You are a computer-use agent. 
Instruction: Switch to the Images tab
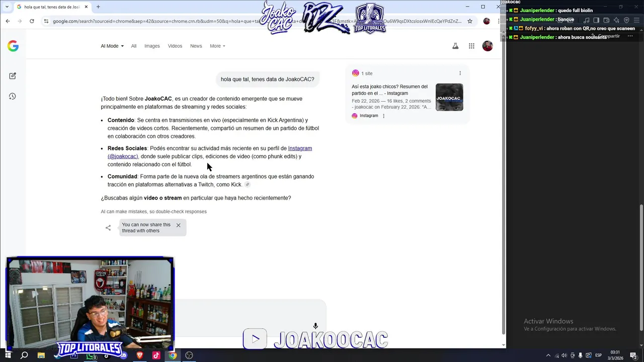152,46
